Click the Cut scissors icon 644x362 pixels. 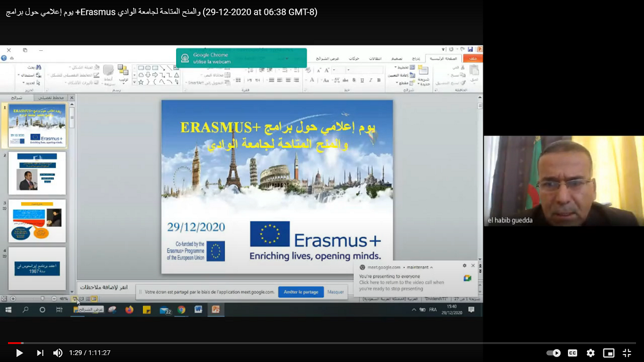pos(462,67)
